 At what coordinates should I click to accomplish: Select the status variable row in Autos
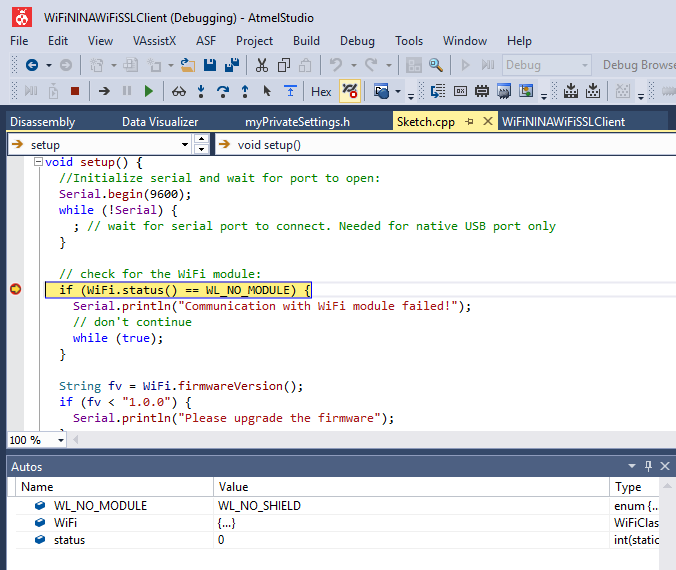337,540
